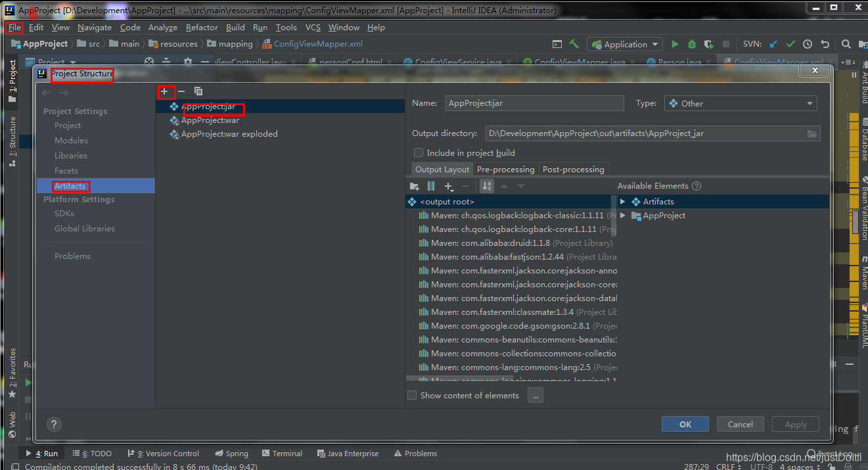Open the Spring tool window
Viewport: 868px width, 470px height.
pos(231,454)
